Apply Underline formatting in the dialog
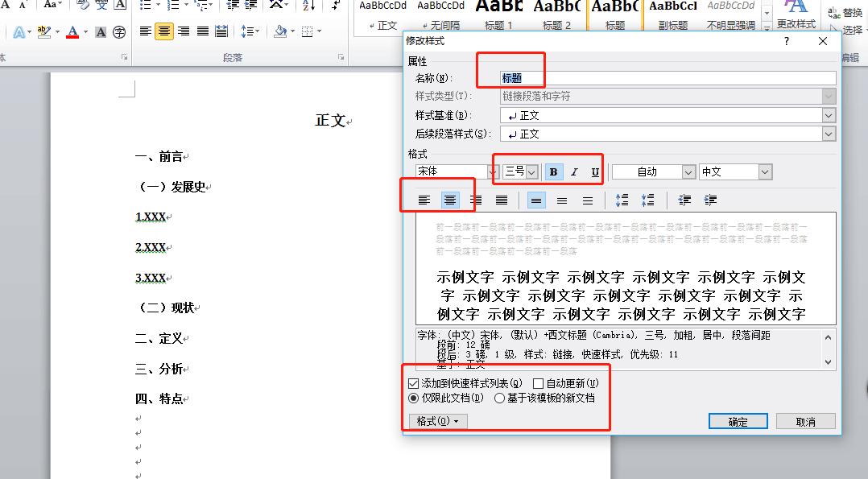This screenshot has height=479, width=868. pyautogui.click(x=593, y=171)
